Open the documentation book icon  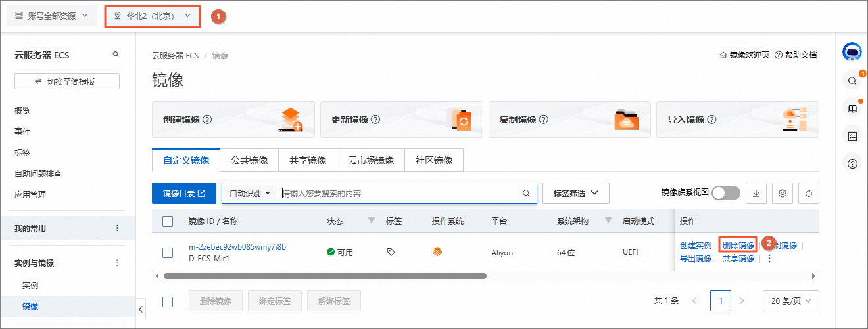[852, 108]
